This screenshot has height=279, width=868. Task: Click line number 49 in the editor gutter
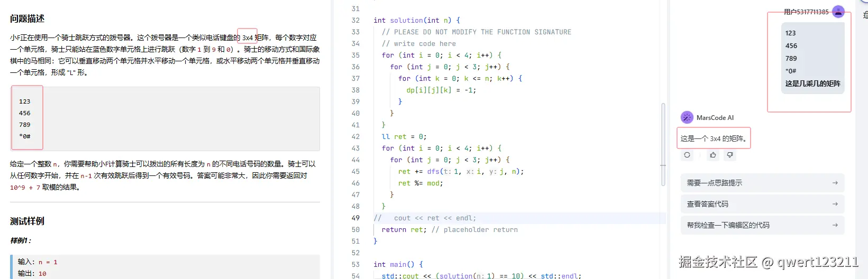pos(355,218)
